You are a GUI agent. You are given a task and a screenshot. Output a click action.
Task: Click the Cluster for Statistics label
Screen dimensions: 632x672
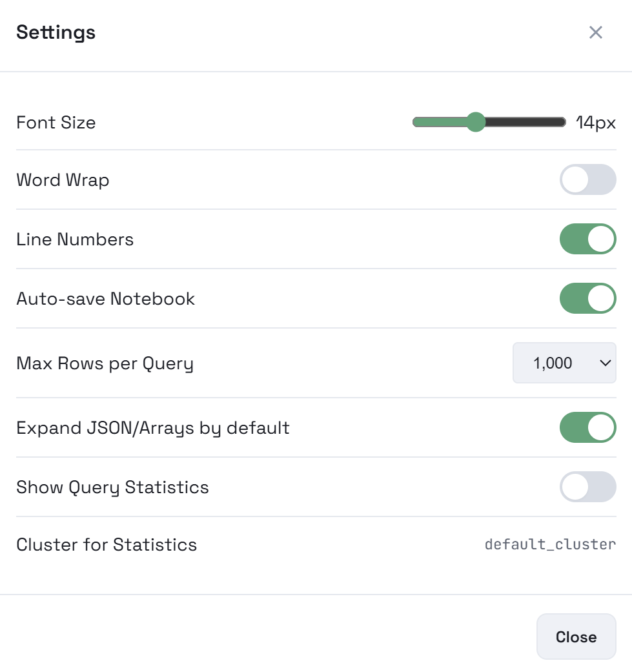[107, 545]
